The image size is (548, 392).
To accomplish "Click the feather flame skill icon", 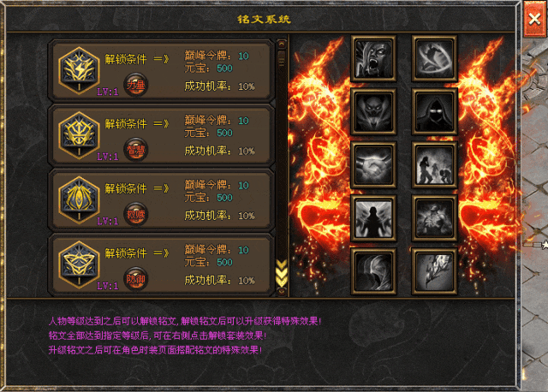I will tap(434, 271).
